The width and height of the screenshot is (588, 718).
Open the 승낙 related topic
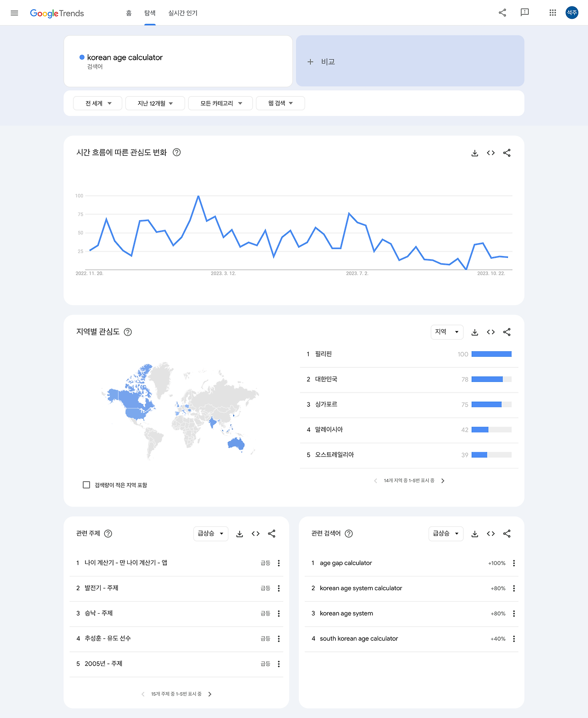(x=99, y=614)
